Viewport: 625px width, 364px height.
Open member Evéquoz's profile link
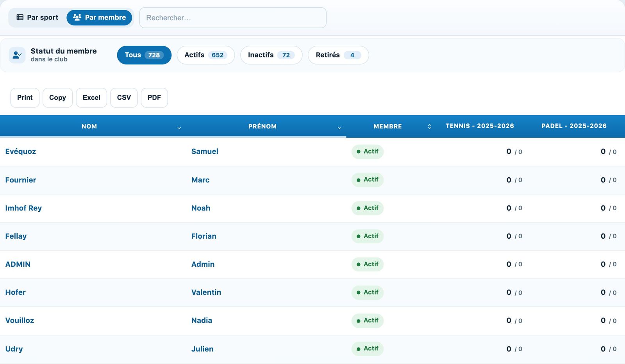pyautogui.click(x=21, y=152)
